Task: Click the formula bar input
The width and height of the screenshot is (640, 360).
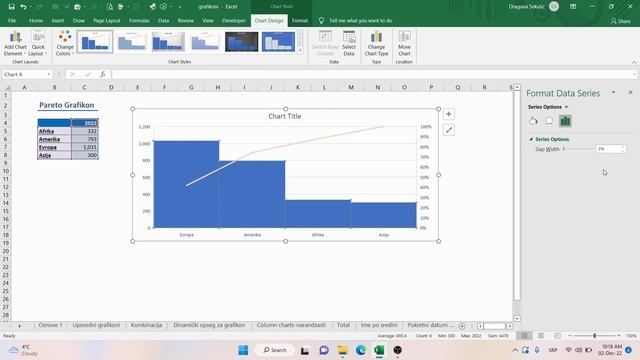Action: click(x=372, y=74)
